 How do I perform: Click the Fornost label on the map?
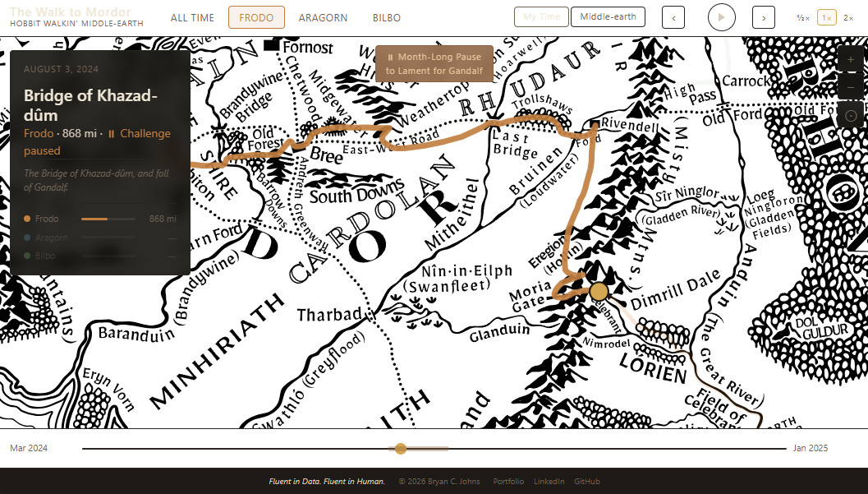[308, 48]
